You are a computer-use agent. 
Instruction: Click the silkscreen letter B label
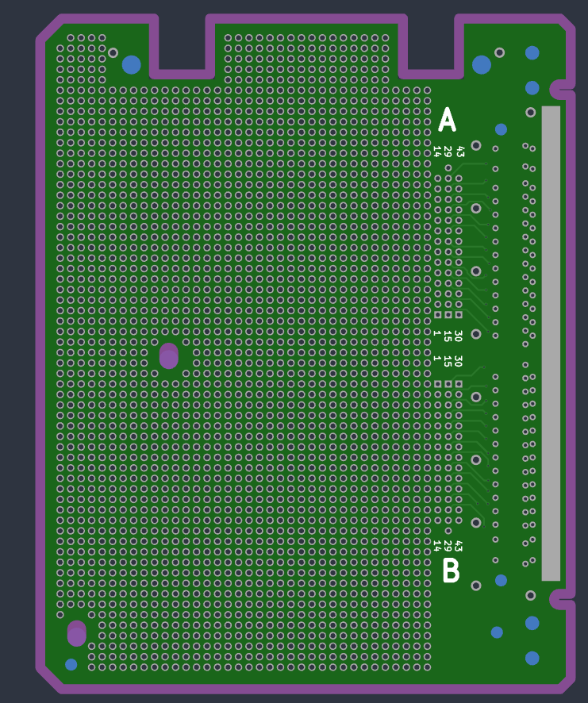451,570
